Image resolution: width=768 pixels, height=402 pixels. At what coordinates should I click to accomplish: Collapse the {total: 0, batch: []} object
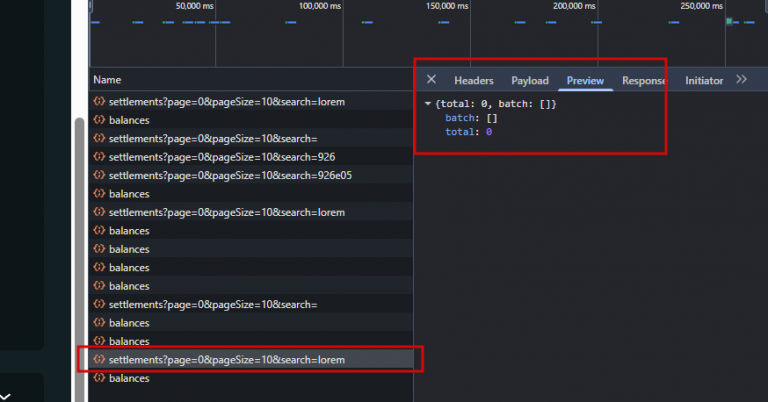(x=428, y=104)
